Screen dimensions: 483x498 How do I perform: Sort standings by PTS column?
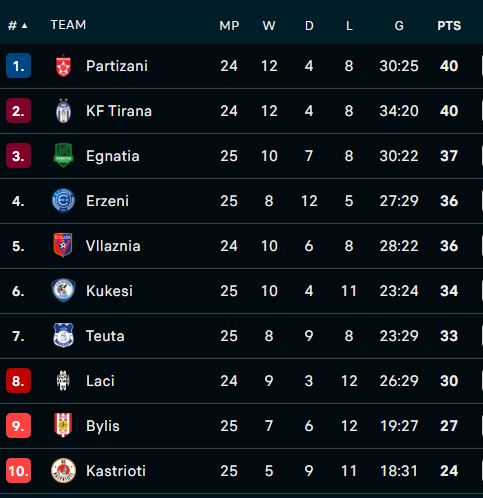pyautogui.click(x=449, y=26)
